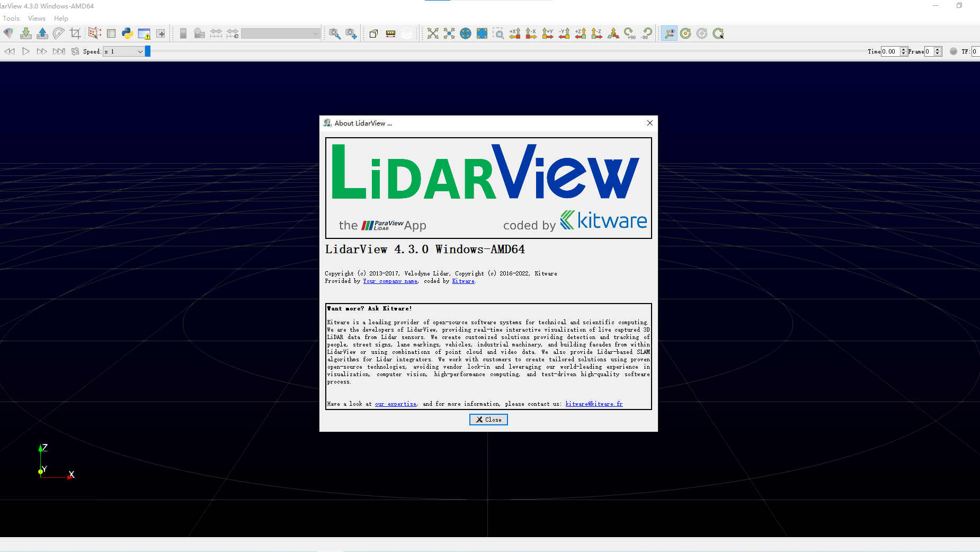Select the crop returns tool
980x552 pixels.
75,33
